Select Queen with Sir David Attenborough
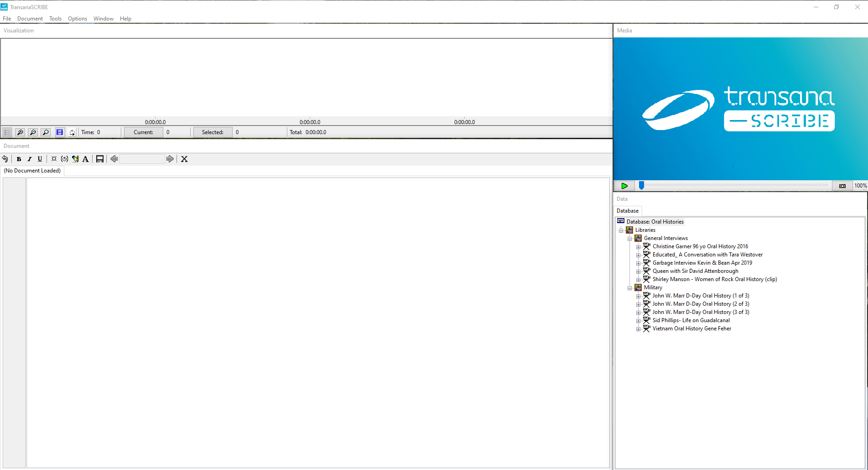 click(x=695, y=271)
